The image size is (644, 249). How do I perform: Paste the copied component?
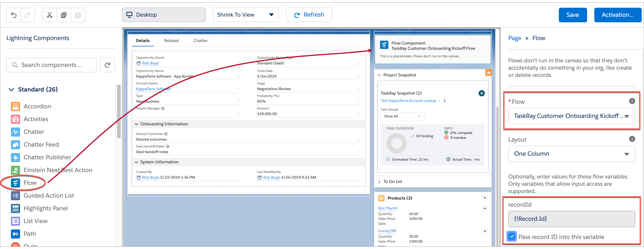point(78,15)
